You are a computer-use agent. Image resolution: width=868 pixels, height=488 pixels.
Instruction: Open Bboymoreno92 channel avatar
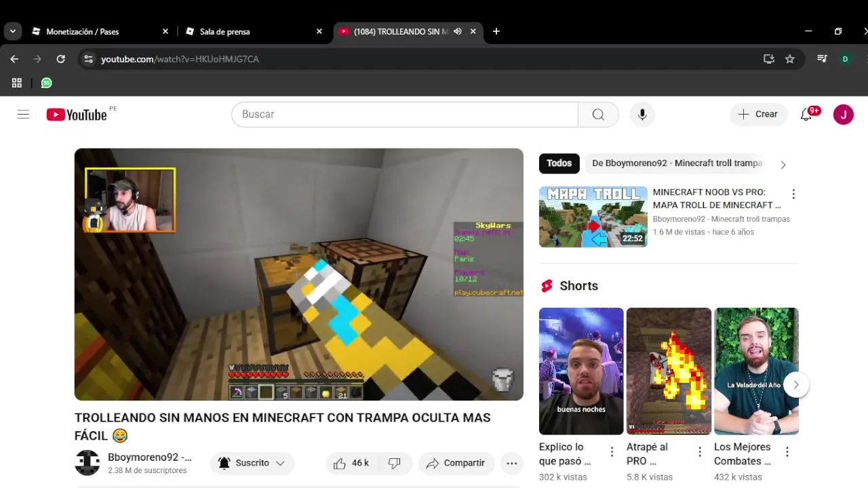point(87,463)
